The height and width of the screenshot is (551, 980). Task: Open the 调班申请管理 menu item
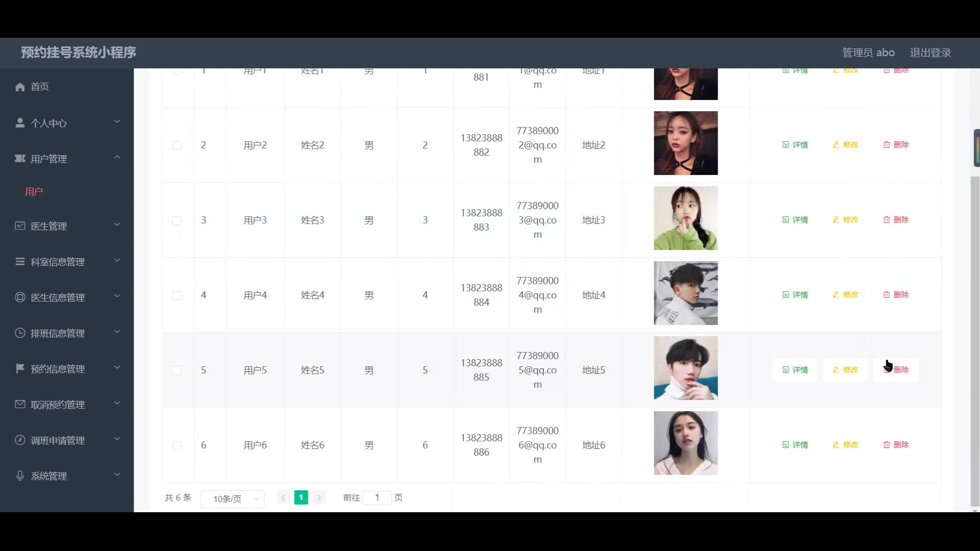(x=67, y=440)
